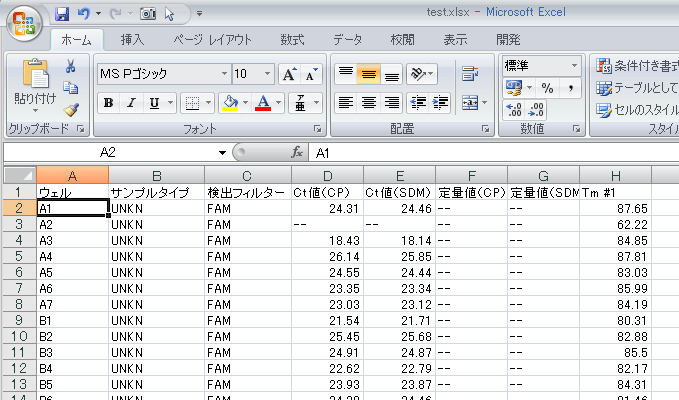The height and width of the screenshot is (400, 679).
Task: Click the Format Painter brush icon
Action: click(71, 110)
